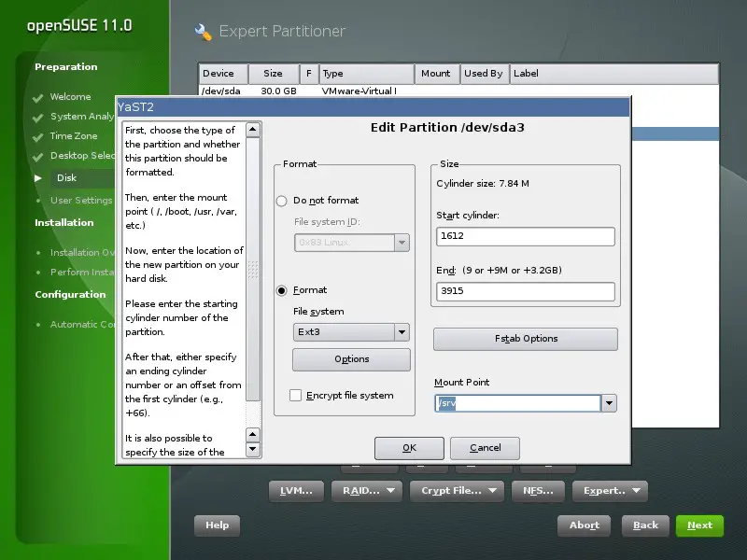This screenshot has height=560, width=747.
Task: Click the Mount column header
Action: click(x=437, y=74)
